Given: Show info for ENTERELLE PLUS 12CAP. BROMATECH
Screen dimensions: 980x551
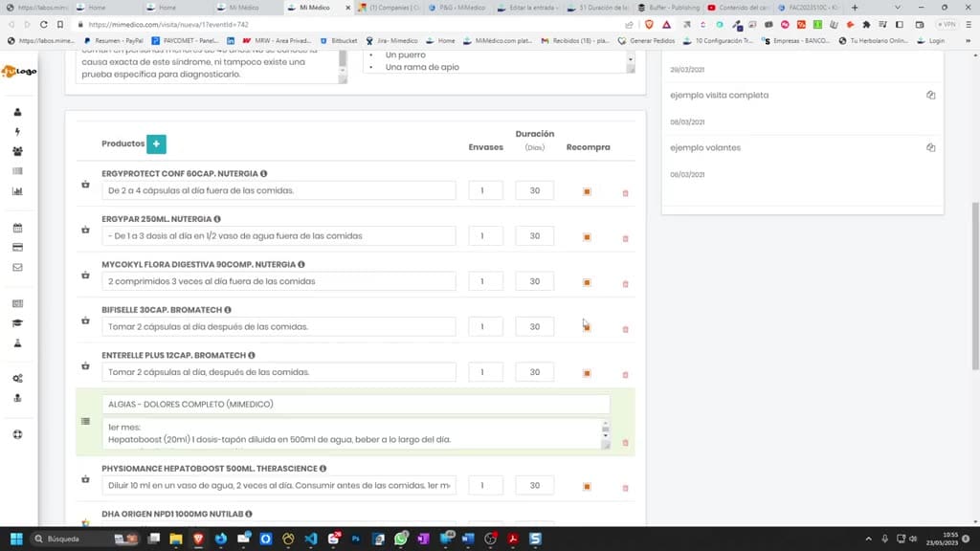Looking at the screenshot, I should pyautogui.click(x=252, y=356).
